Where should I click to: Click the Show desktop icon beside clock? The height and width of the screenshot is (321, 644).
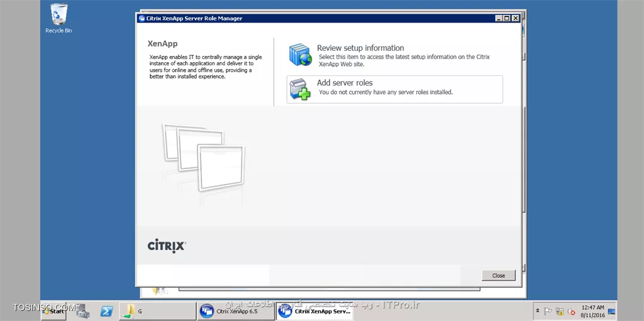pyautogui.click(x=611, y=311)
